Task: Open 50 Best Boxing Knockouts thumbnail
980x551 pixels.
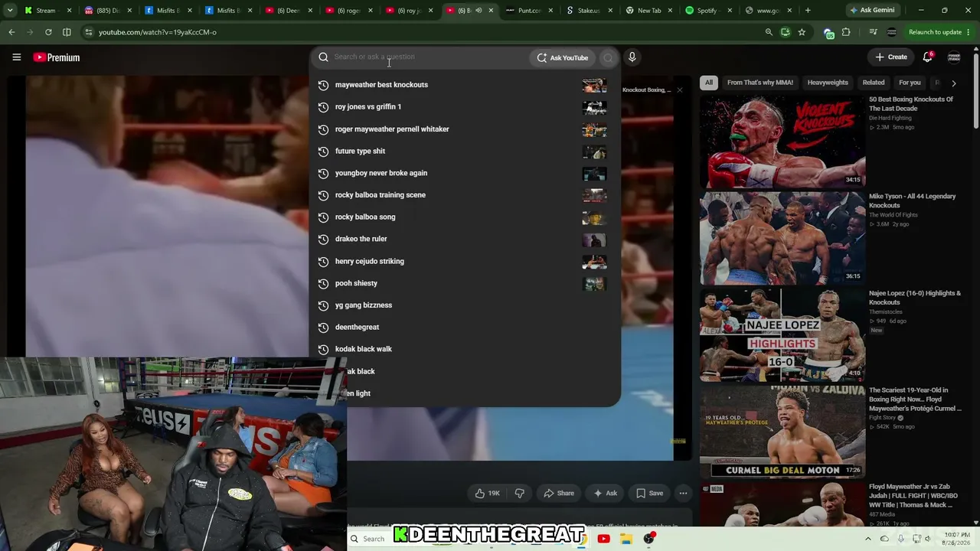Action: 782,141
